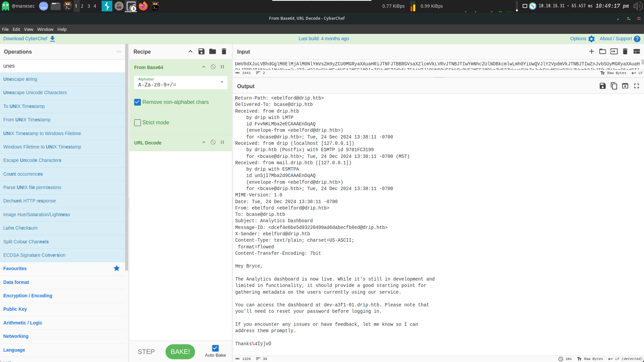Open the Alphabet dropdown

point(222,82)
